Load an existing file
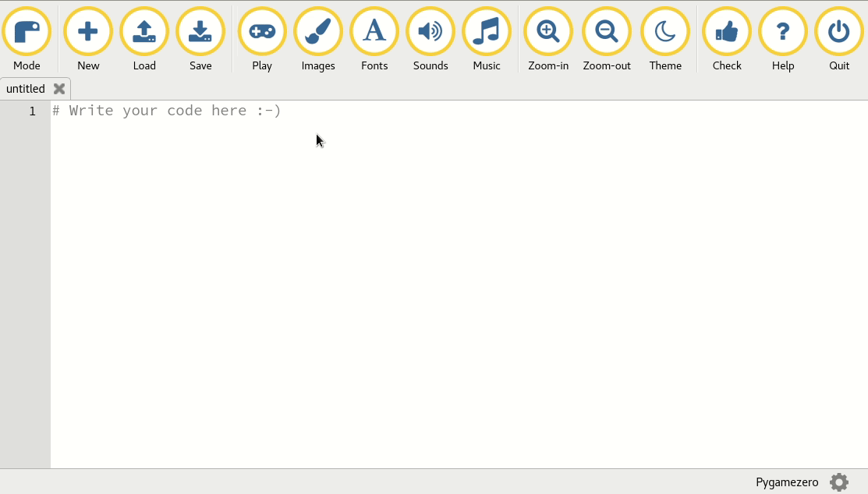Viewport: 868px width, 494px height. click(x=144, y=39)
